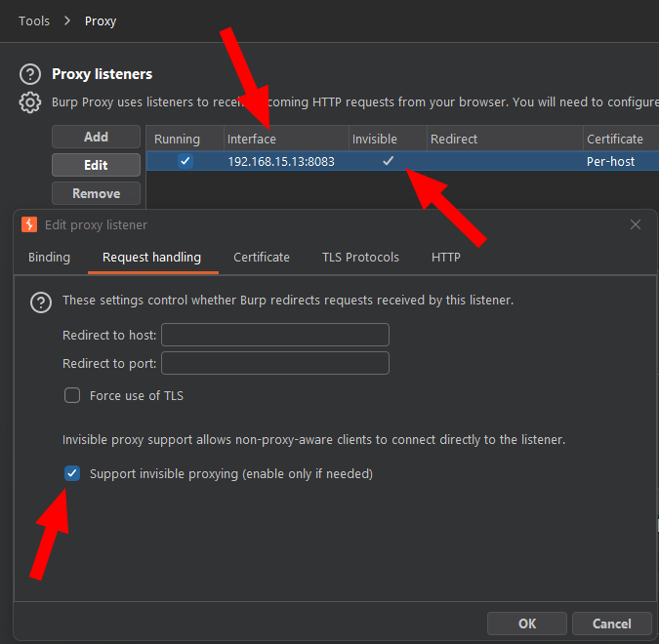Click Tools in the breadcrumb

point(34,21)
